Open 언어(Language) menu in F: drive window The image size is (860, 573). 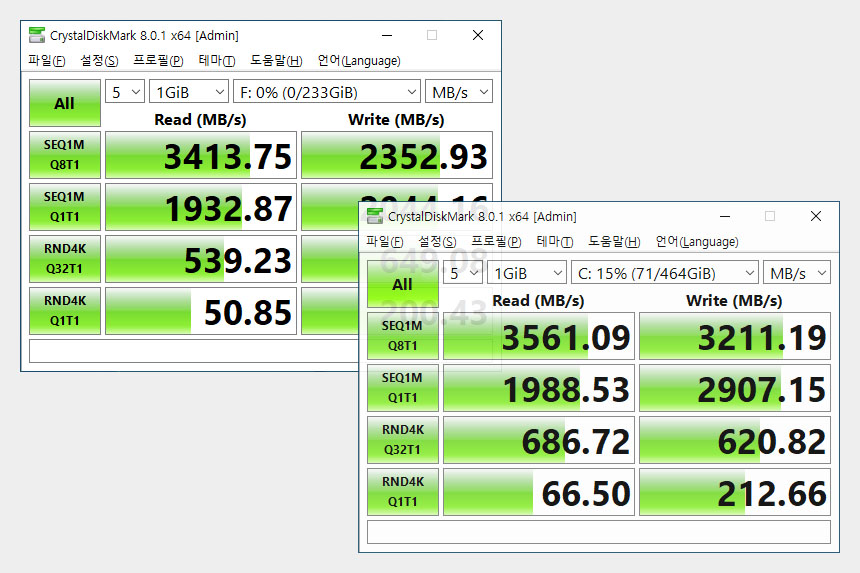pos(359,60)
